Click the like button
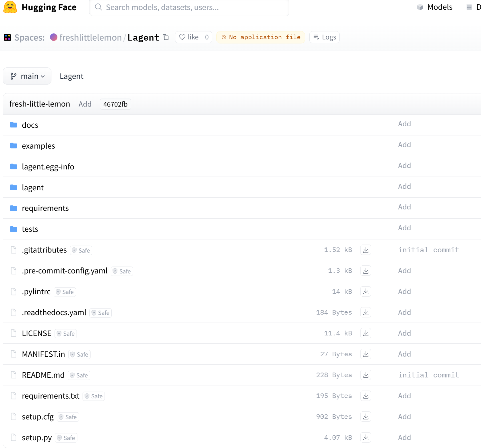481x448 pixels. (x=189, y=37)
